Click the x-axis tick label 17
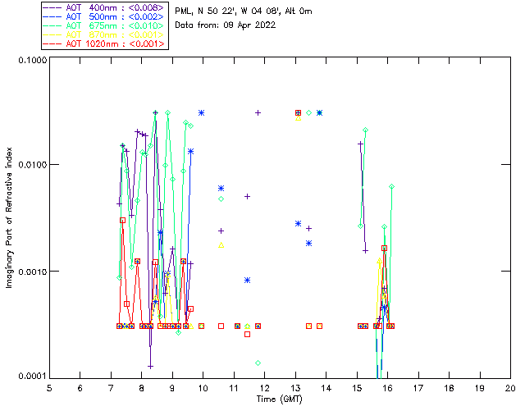The width and height of the screenshot is (525, 420). click(418, 388)
